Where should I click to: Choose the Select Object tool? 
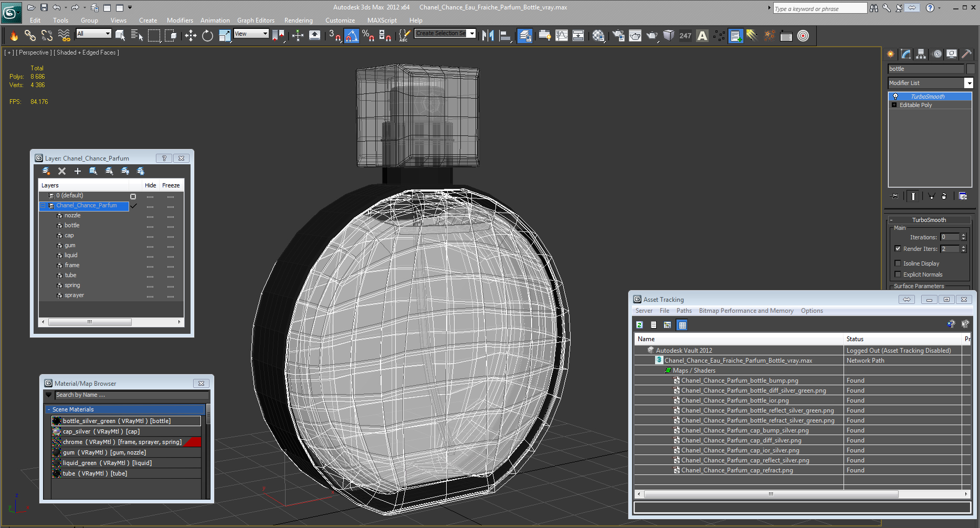click(x=120, y=36)
